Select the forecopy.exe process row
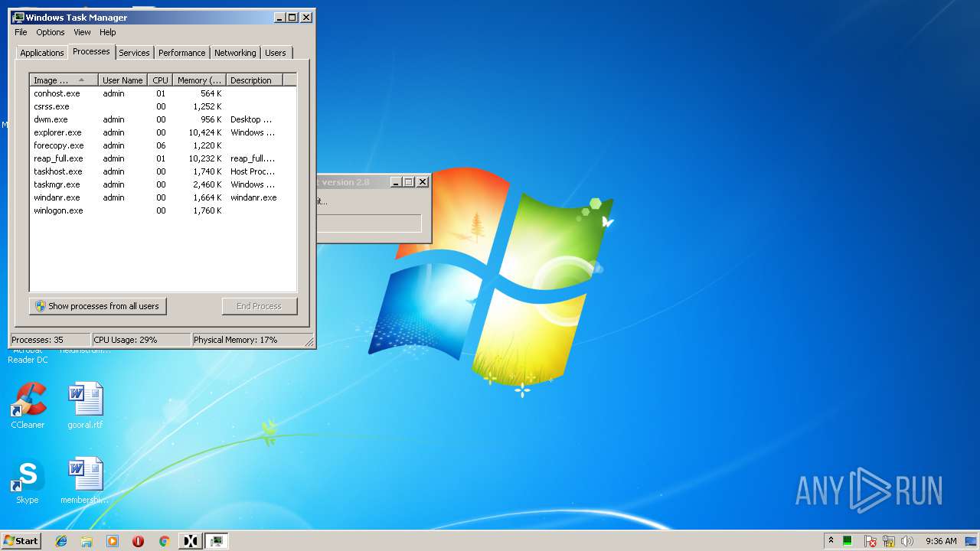Viewport: 980px width, 551px height. tap(162, 145)
